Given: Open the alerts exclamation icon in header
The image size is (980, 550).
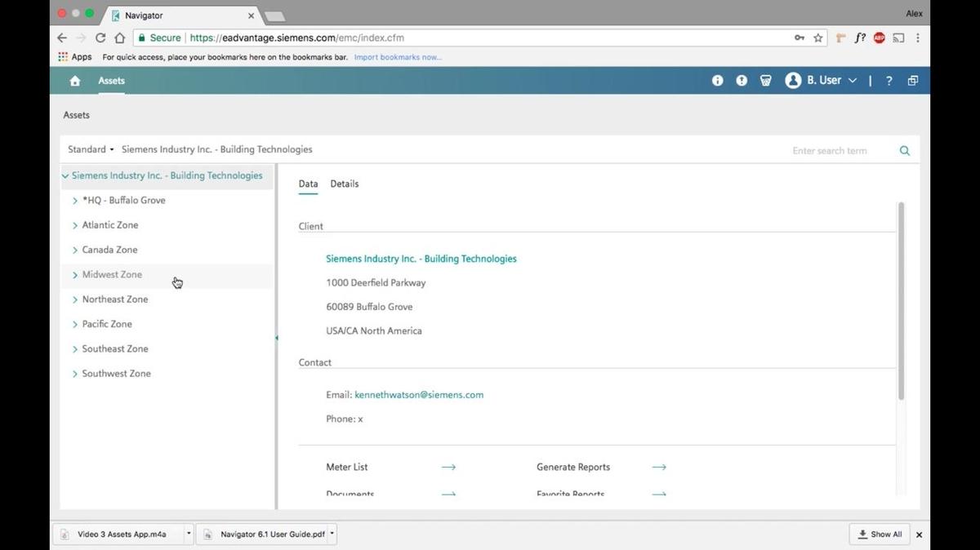Looking at the screenshot, I should point(742,81).
